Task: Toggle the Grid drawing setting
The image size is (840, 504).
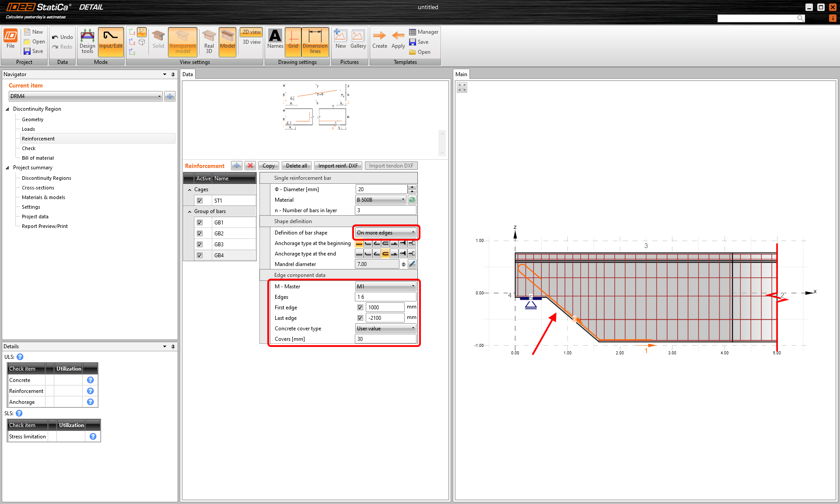Action: [293, 42]
